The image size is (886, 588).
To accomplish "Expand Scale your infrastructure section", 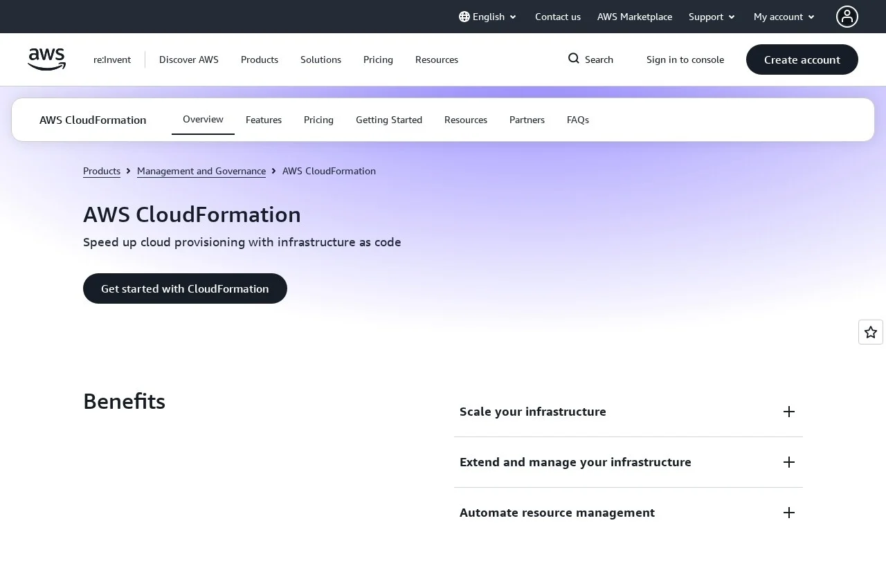I will pos(629,412).
